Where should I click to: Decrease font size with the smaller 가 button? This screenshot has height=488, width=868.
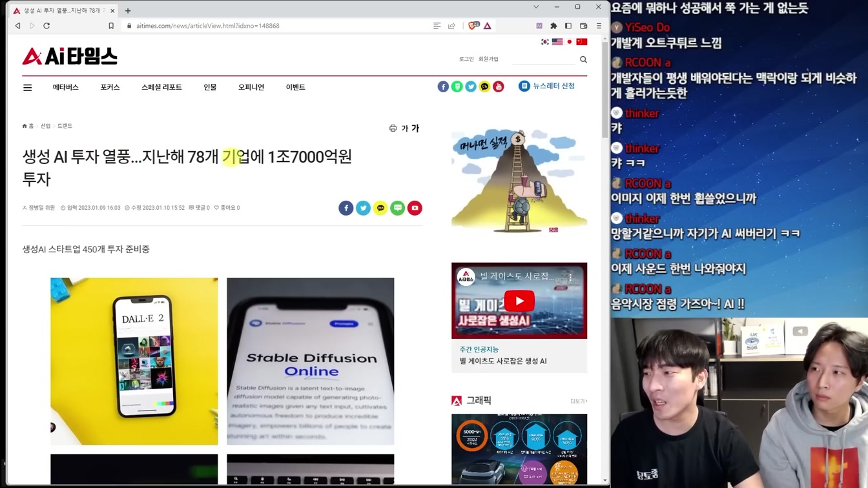coord(405,128)
